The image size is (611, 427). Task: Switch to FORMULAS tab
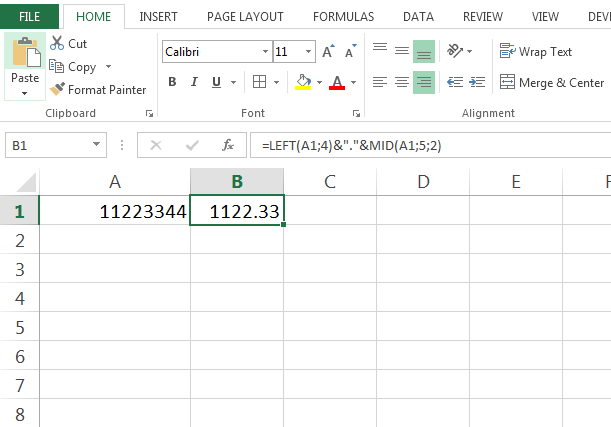coord(343,17)
